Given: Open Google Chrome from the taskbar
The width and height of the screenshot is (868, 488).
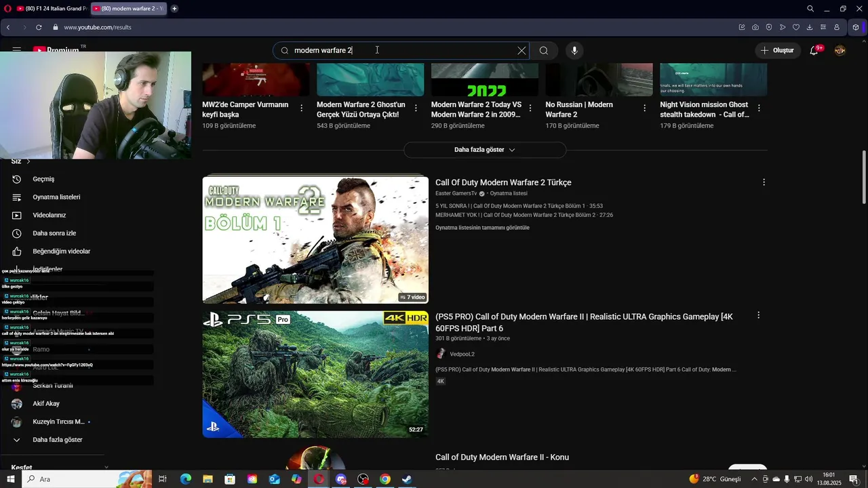Looking at the screenshot, I should [x=385, y=479].
